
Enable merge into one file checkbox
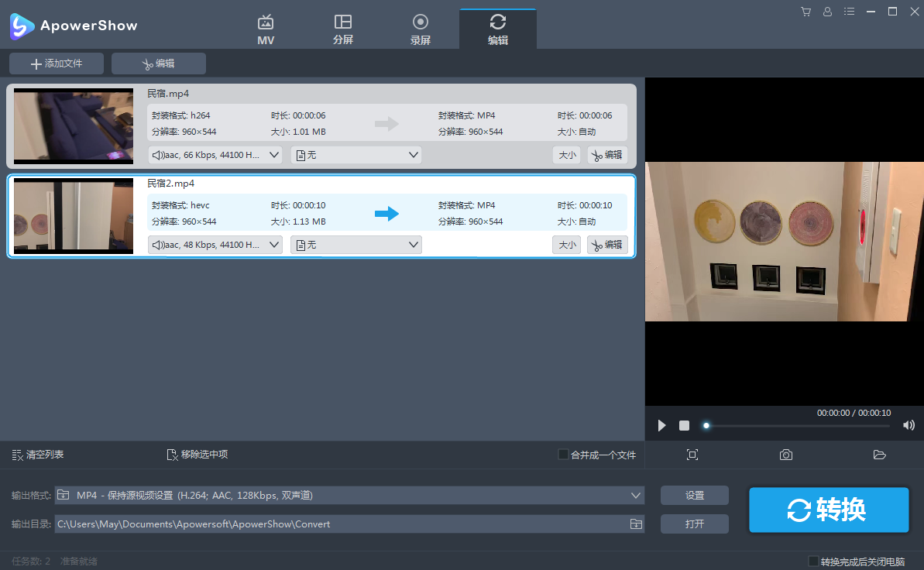tap(563, 455)
